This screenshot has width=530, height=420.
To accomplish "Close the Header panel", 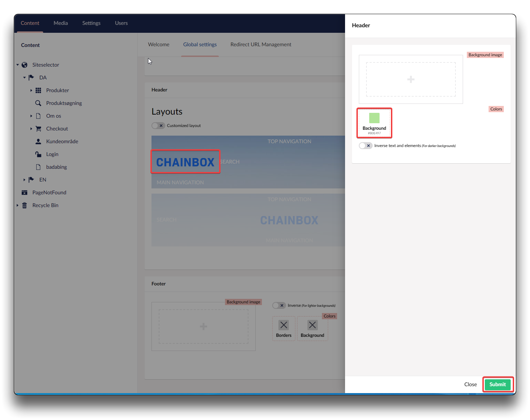I will [470, 384].
